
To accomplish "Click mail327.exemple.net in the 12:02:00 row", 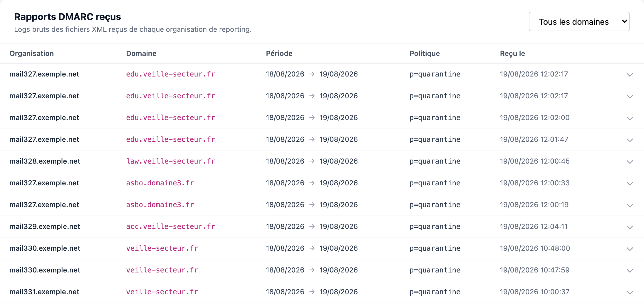I will tap(44, 117).
